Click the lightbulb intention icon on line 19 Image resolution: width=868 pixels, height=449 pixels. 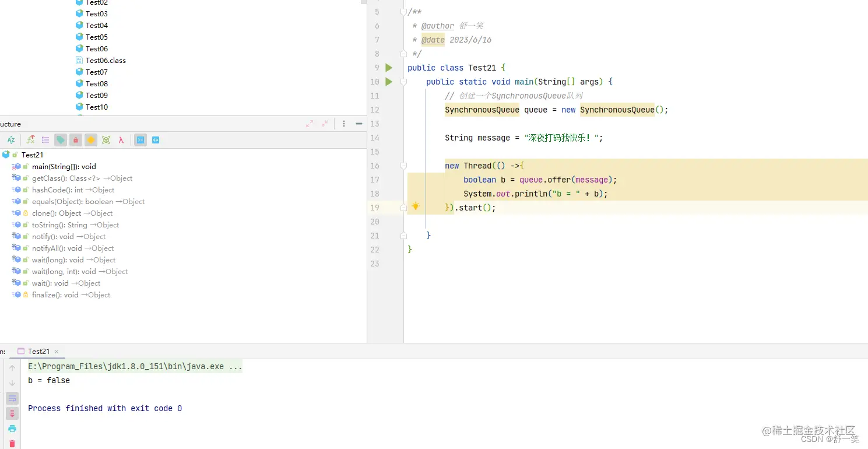416,206
